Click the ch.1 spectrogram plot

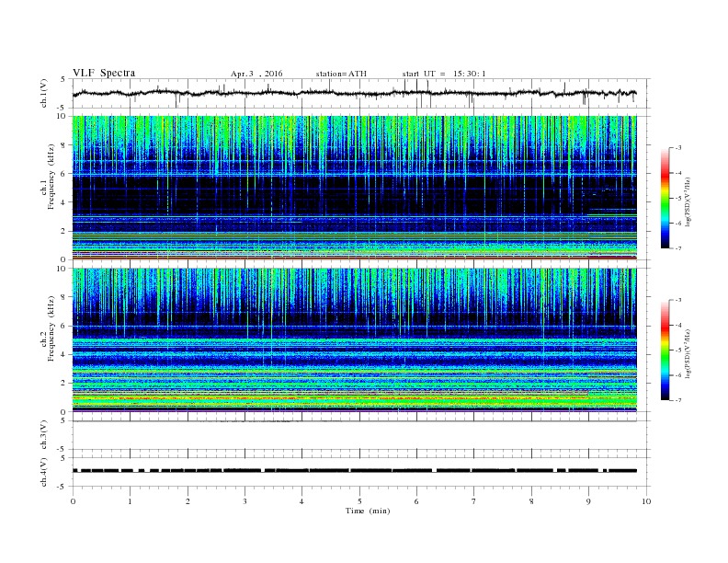pyautogui.click(x=355, y=188)
